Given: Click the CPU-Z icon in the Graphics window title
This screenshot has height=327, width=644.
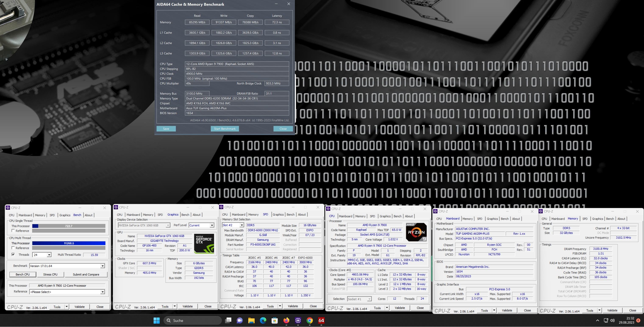Looking at the screenshot, I should 116,207.
